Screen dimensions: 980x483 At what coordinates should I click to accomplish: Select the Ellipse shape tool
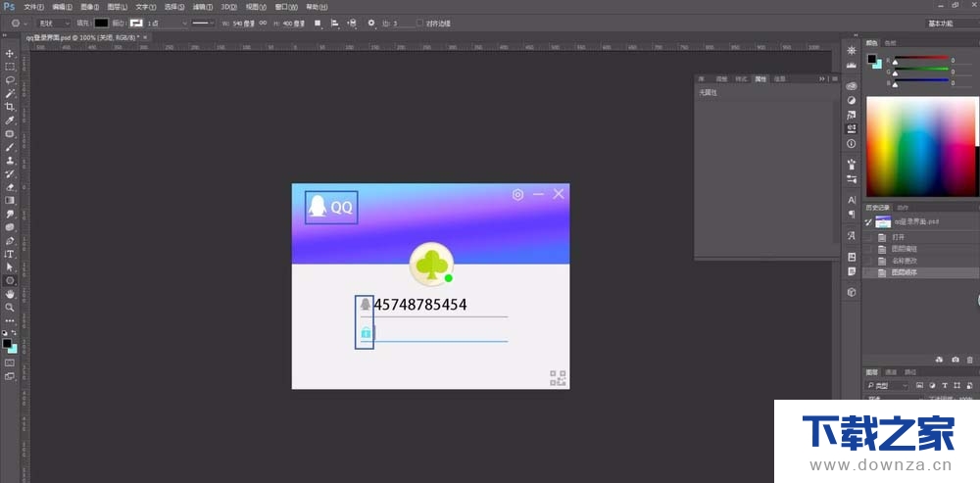pos(10,280)
